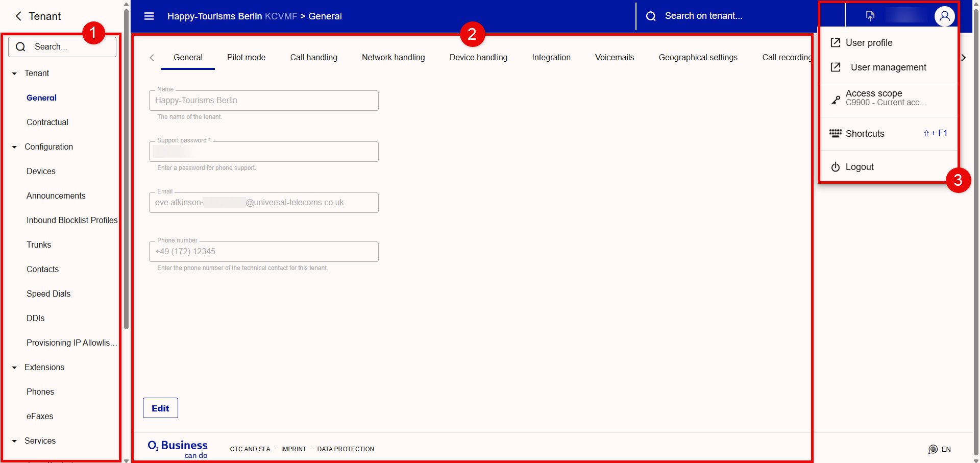Select Logout from user menu
This screenshot has width=980, height=463.
860,167
